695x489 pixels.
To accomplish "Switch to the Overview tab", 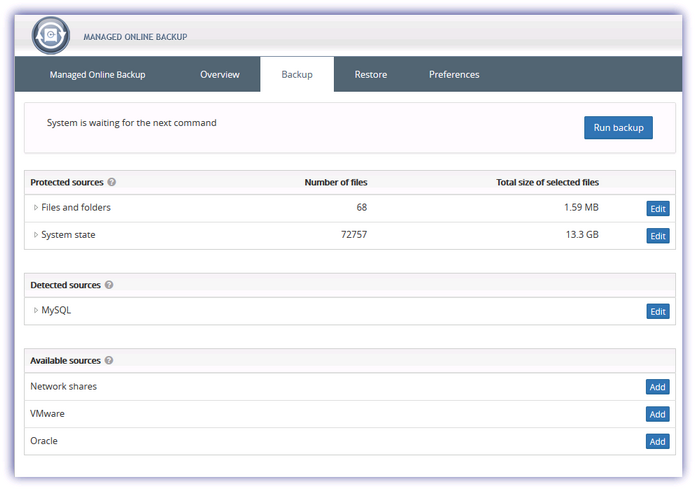I will pyautogui.click(x=220, y=74).
